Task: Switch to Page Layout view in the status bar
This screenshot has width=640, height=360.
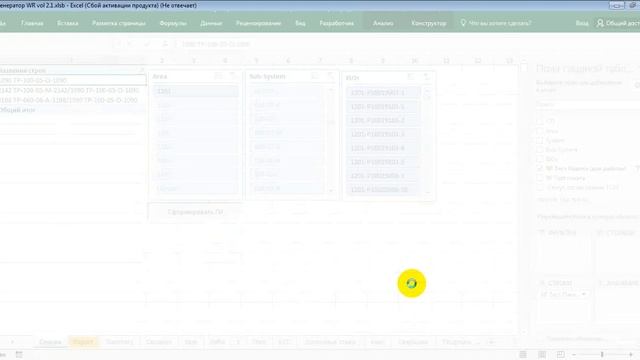Action: click(542, 354)
